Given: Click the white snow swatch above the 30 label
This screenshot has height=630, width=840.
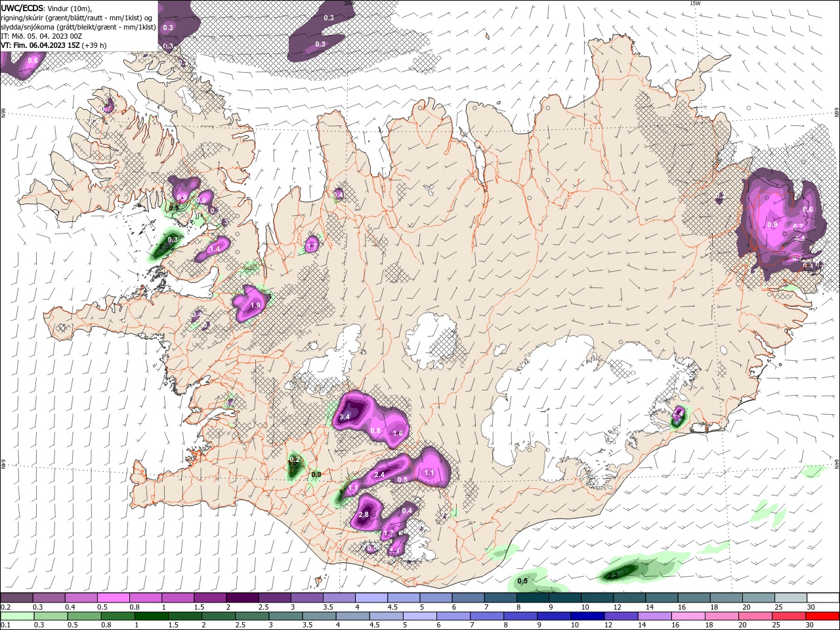Looking at the screenshot, I should point(823,598).
